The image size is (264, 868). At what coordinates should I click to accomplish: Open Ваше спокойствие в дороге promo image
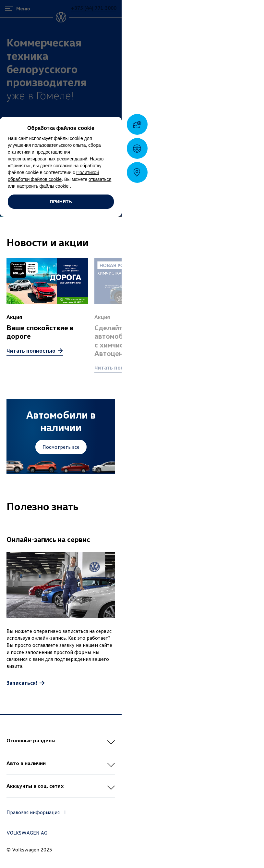(x=47, y=281)
